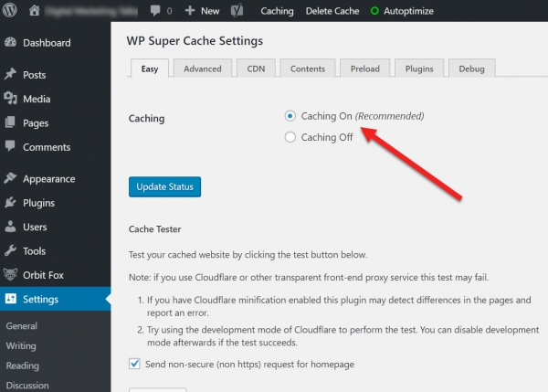Open the Debug tab
548x392 pixels.
(x=472, y=69)
